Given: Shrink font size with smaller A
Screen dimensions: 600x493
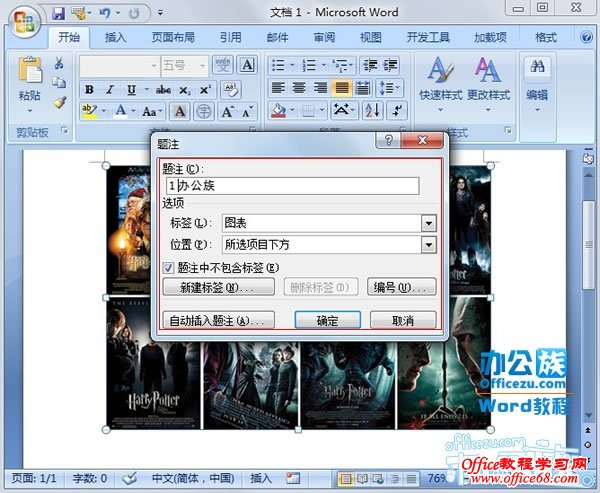Looking at the screenshot, I should pyautogui.click(x=247, y=111).
